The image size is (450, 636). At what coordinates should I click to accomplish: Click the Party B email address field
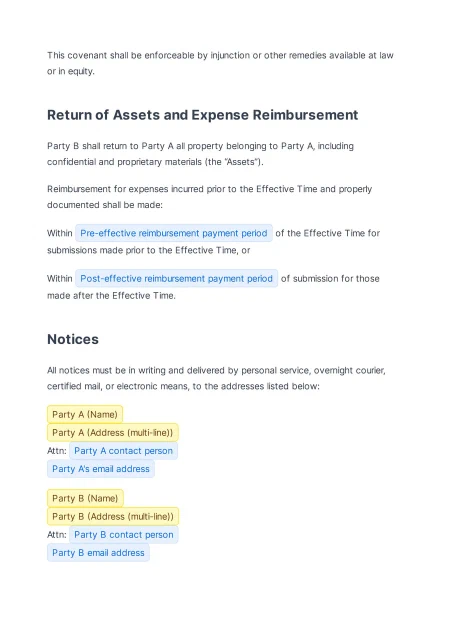coord(98,553)
